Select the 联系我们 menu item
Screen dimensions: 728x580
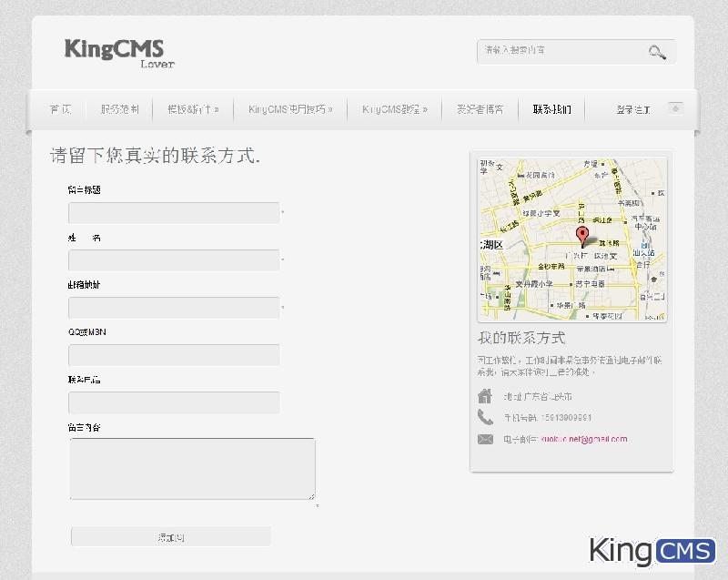551,109
